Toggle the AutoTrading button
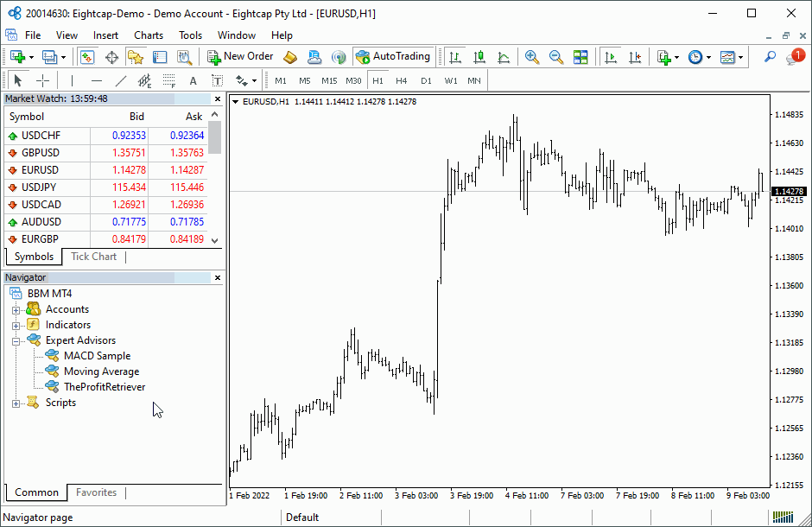 pyautogui.click(x=393, y=57)
